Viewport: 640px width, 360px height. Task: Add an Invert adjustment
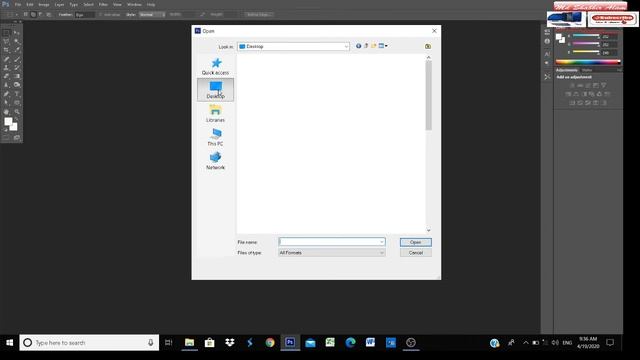(x=572, y=102)
